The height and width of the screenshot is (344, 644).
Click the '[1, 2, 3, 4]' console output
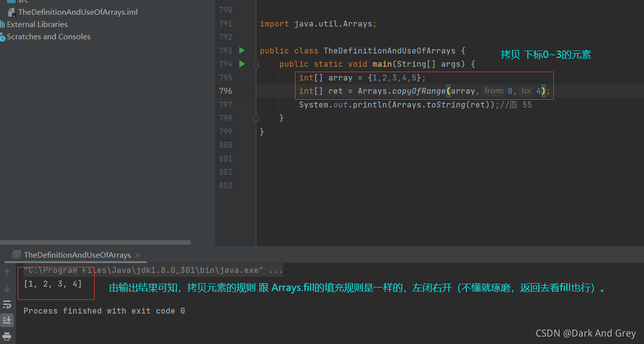[x=53, y=284]
